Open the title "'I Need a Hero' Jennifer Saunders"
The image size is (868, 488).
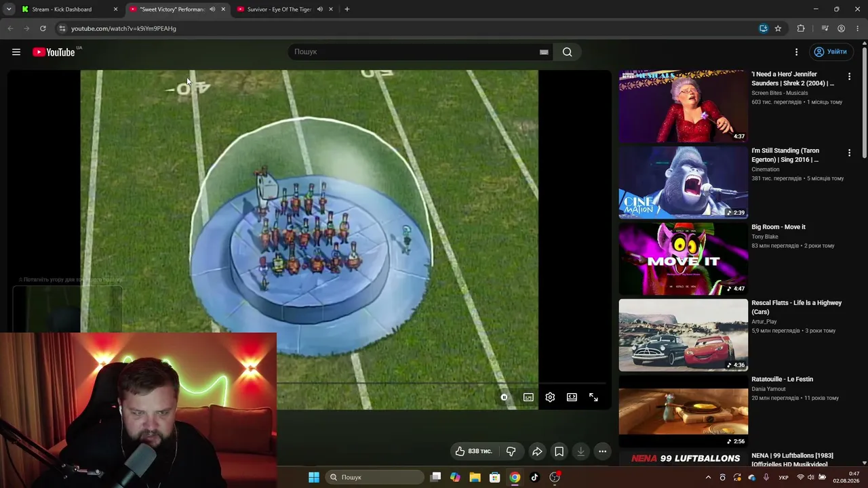[793, 79]
